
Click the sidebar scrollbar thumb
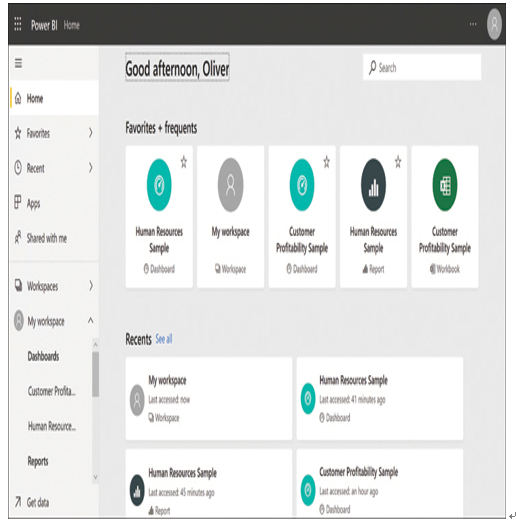[95, 374]
